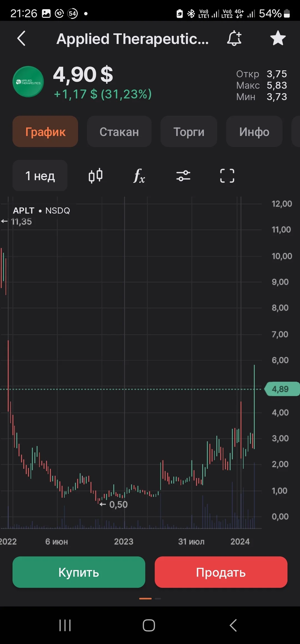The image size is (300, 644).
Task: Click the 31 июл date axis label
Action: (191, 541)
